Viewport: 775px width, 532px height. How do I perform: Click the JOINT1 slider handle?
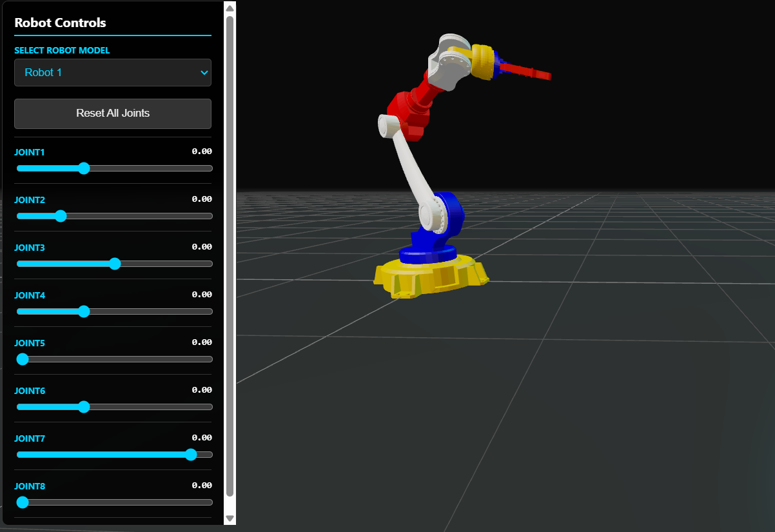coord(83,168)
